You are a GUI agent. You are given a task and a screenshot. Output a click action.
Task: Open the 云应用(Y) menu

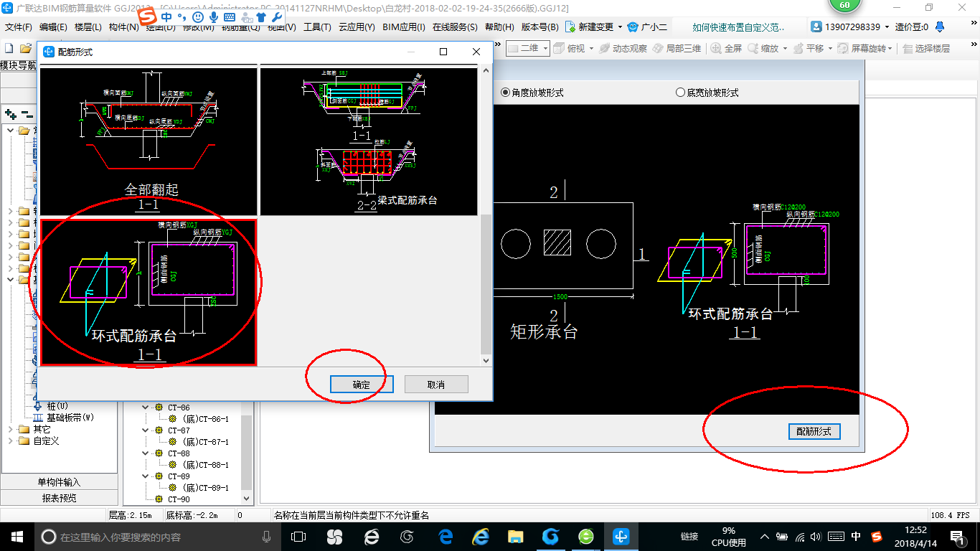pos(357,27)
